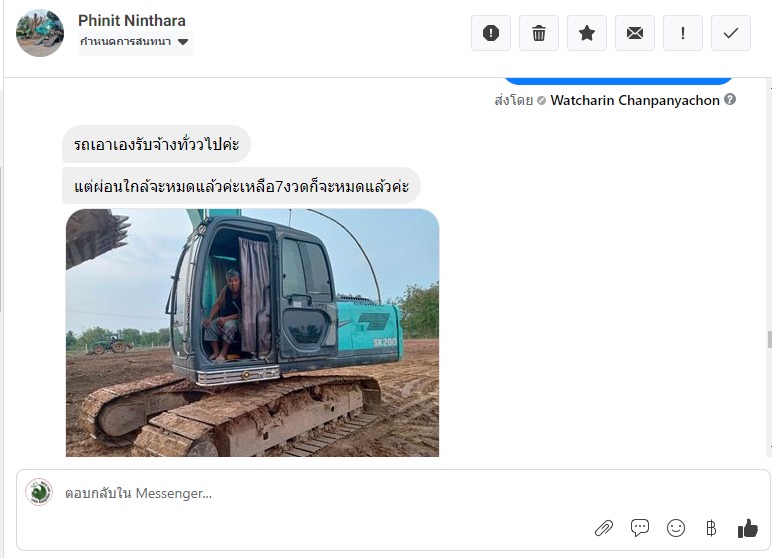This screenshot has width=772, height=558.
Task: Send a thumbs-up like
Action: pyautogui.click(x=747, y=528)
